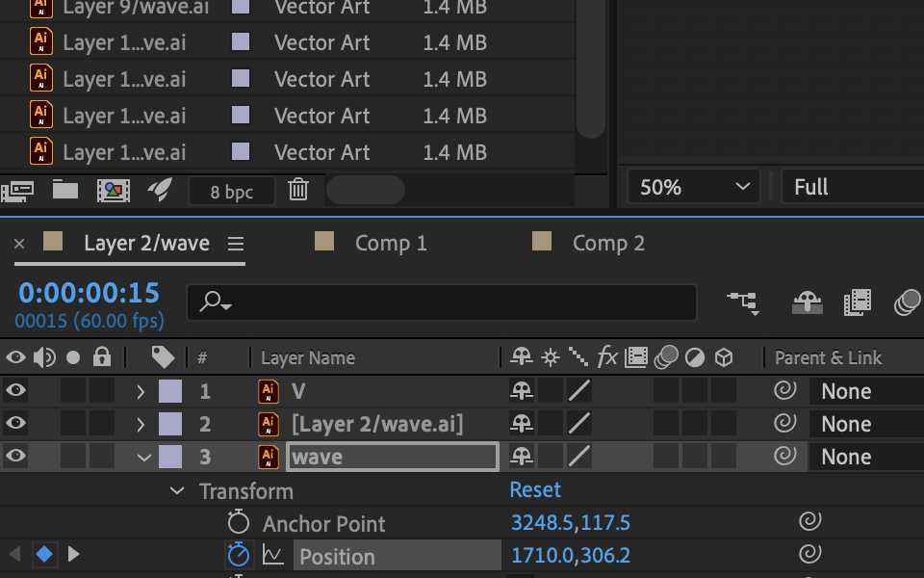Toggle Hide Shy Layers switch icon
924x578 pixels.
click(x=807, y=302)
